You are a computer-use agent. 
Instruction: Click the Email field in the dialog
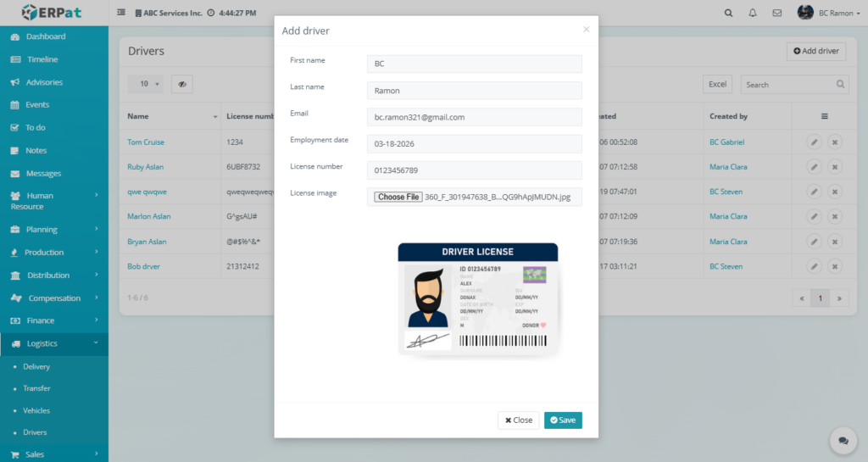475,117
